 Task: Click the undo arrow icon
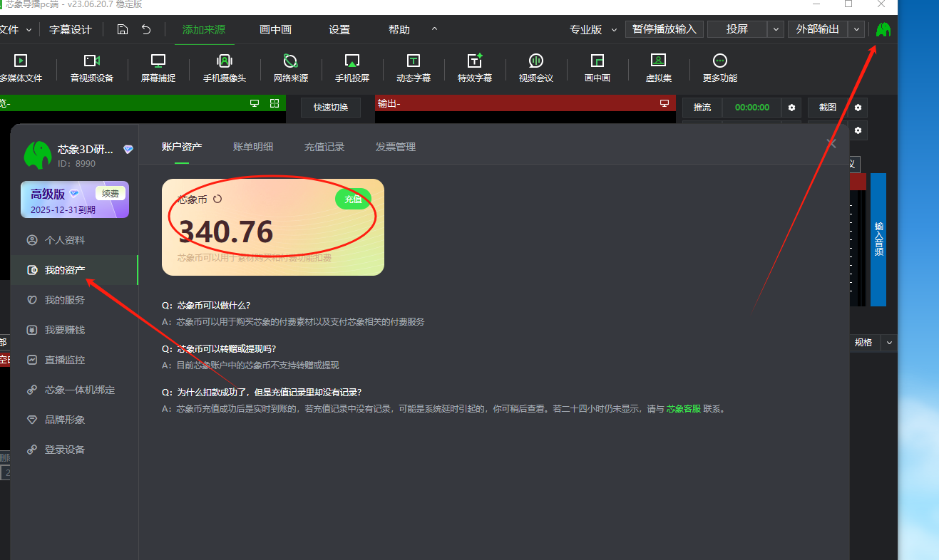[146, 29]
